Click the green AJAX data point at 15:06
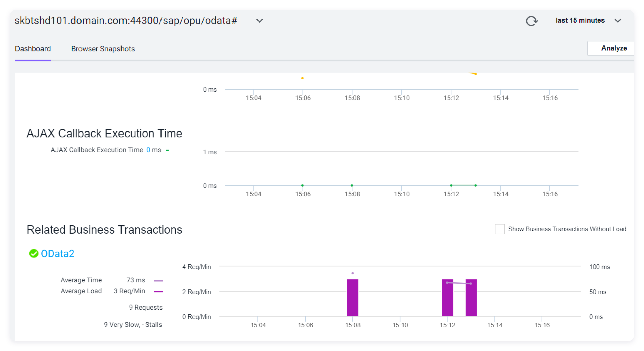644x351 pixels. (x=302, y=185)
